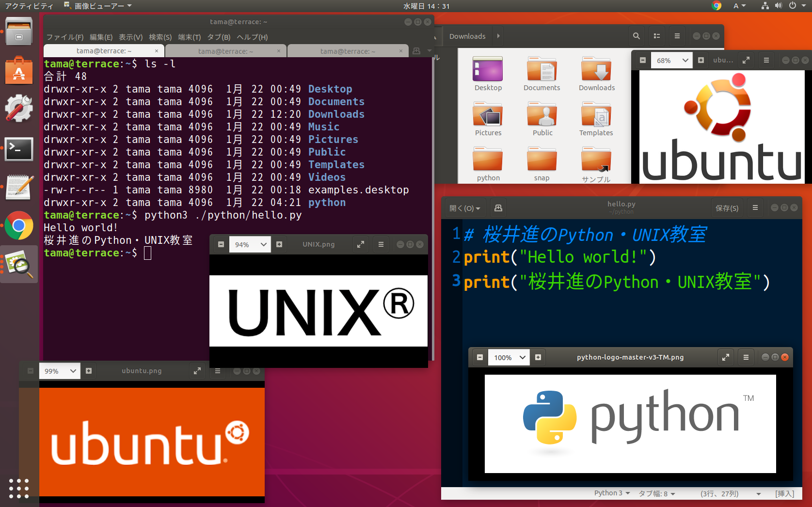Screen dimensions: 812x507
Task: Open hamburger menu of UNIX.png viewer
Action: tap(381, 244)
